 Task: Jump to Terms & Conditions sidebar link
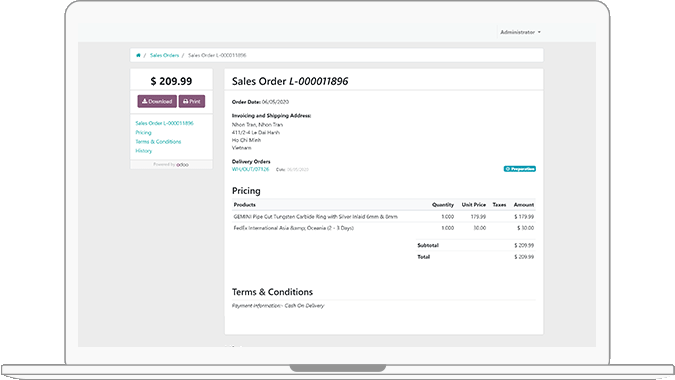[x=158, y=142]
